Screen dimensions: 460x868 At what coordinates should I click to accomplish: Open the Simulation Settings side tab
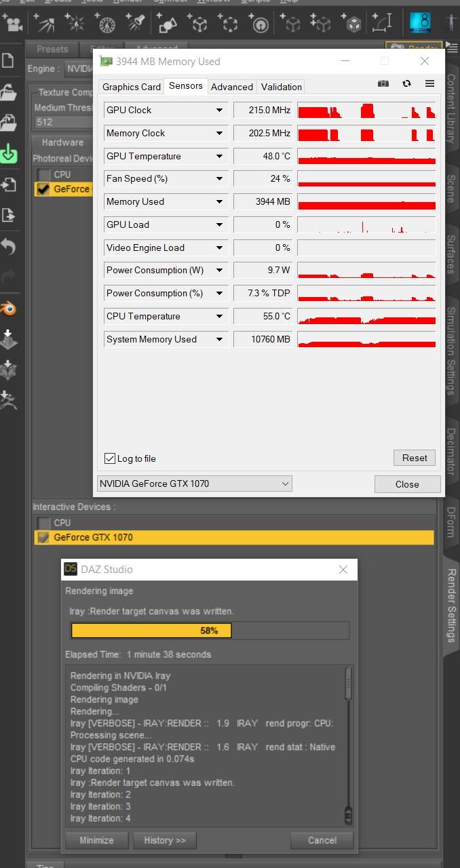coord(451,351)
